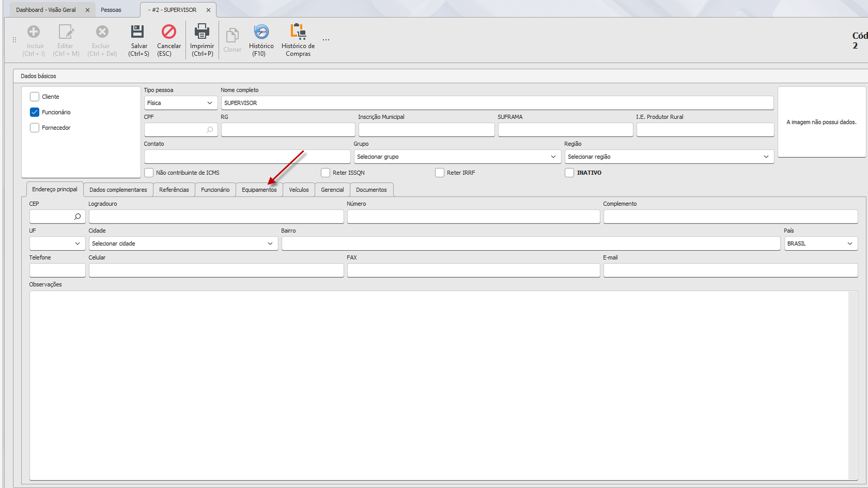Click the Incluir (add) toolbar icon
Screen dimensions: 868x488
[x=34, y=32]
